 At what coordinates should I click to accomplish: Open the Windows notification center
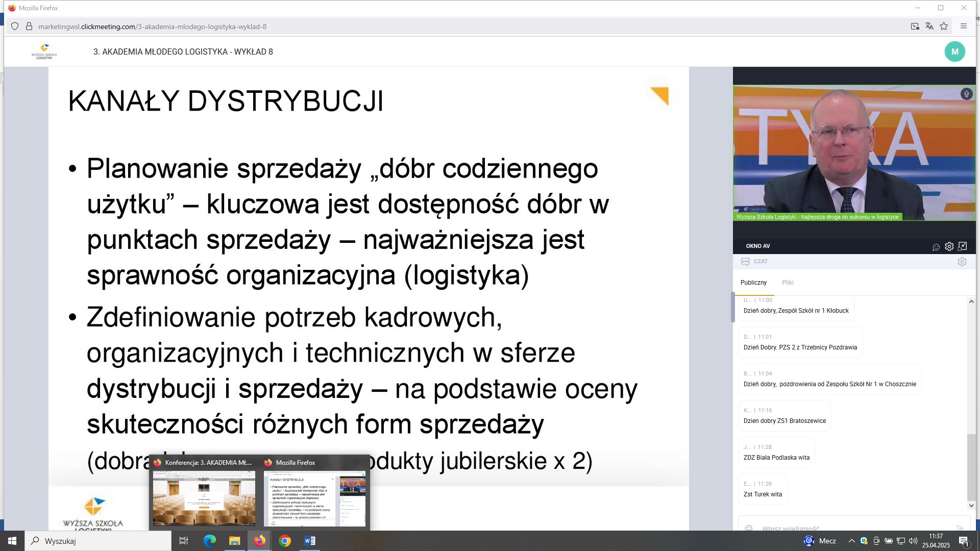[964, 541]
